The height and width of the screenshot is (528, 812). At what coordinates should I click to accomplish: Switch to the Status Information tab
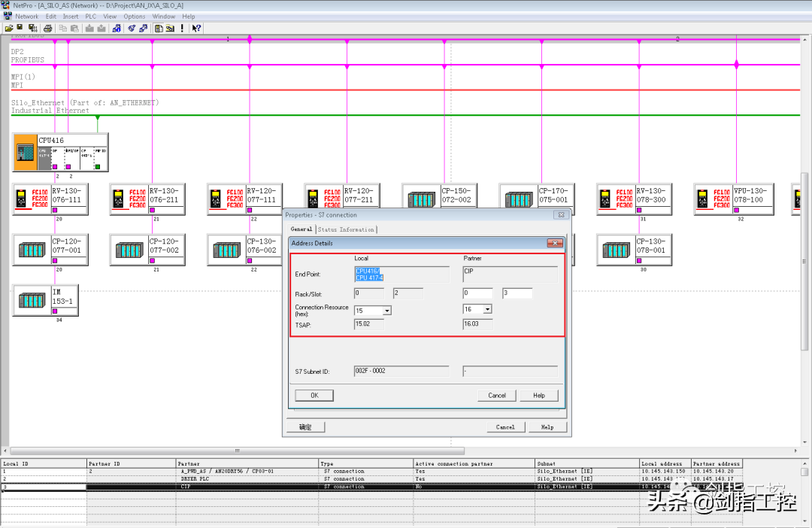345,229
